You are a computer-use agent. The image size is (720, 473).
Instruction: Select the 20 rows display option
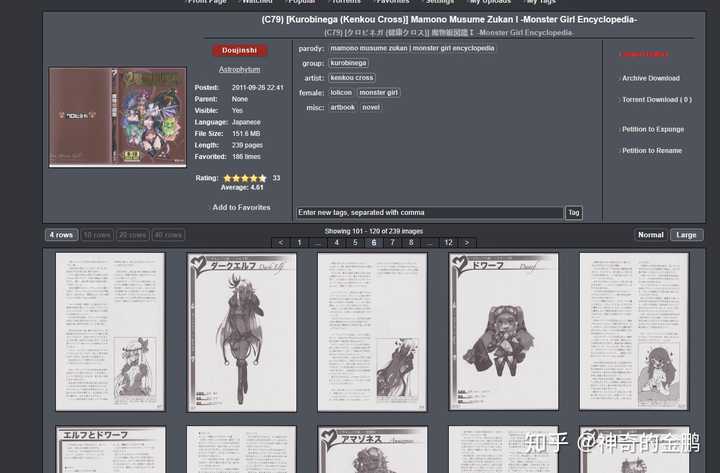pyautogui.click(x=133, y=235)
